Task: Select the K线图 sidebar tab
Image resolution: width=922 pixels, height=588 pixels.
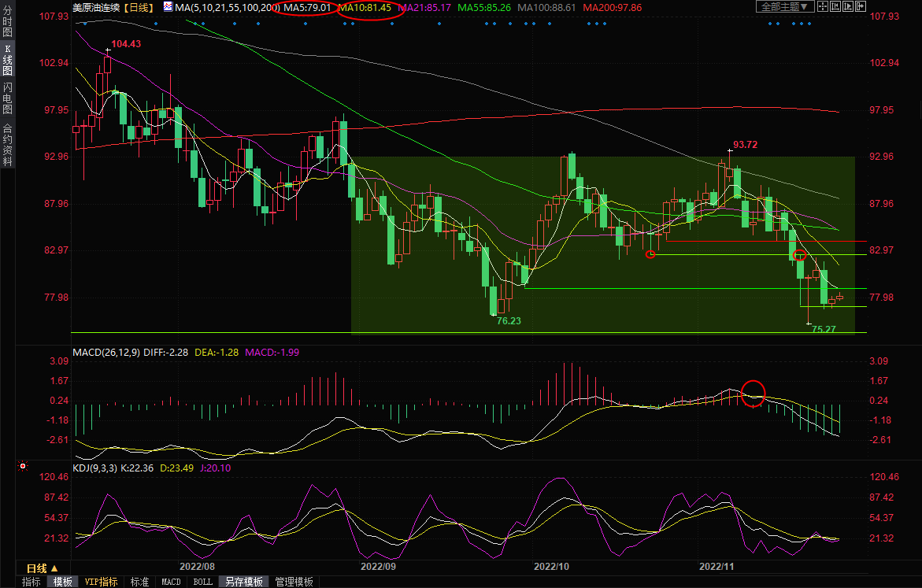Action: (7, 66)
